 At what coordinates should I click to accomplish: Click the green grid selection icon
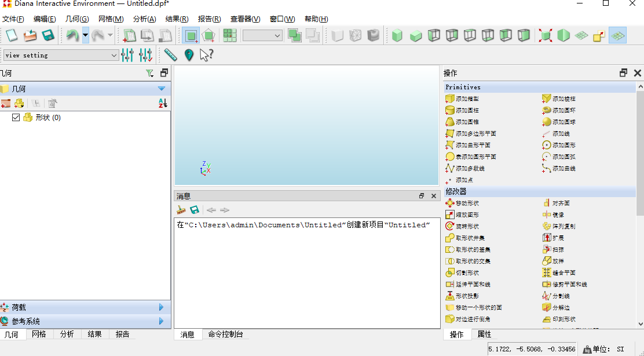pos(230,36)
